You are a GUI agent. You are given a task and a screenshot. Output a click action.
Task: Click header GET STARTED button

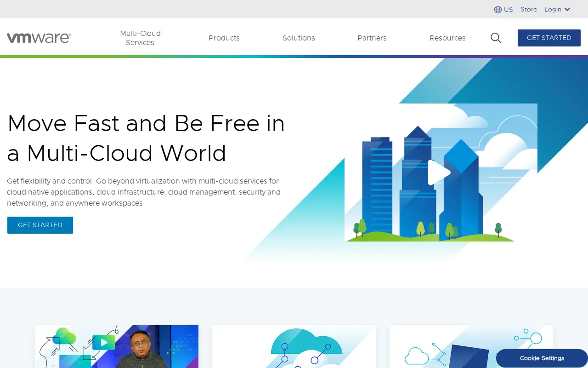point(549,38)
